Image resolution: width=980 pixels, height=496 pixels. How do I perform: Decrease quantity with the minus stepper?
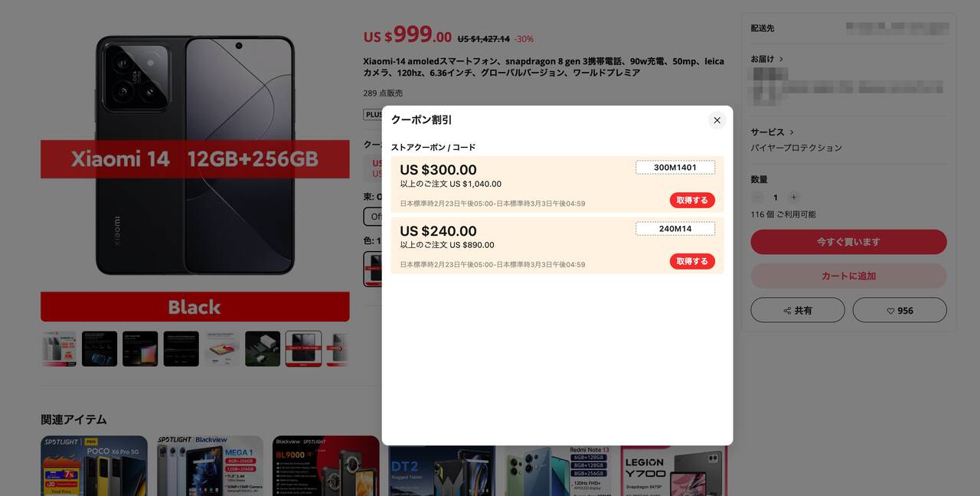[757, 197]
